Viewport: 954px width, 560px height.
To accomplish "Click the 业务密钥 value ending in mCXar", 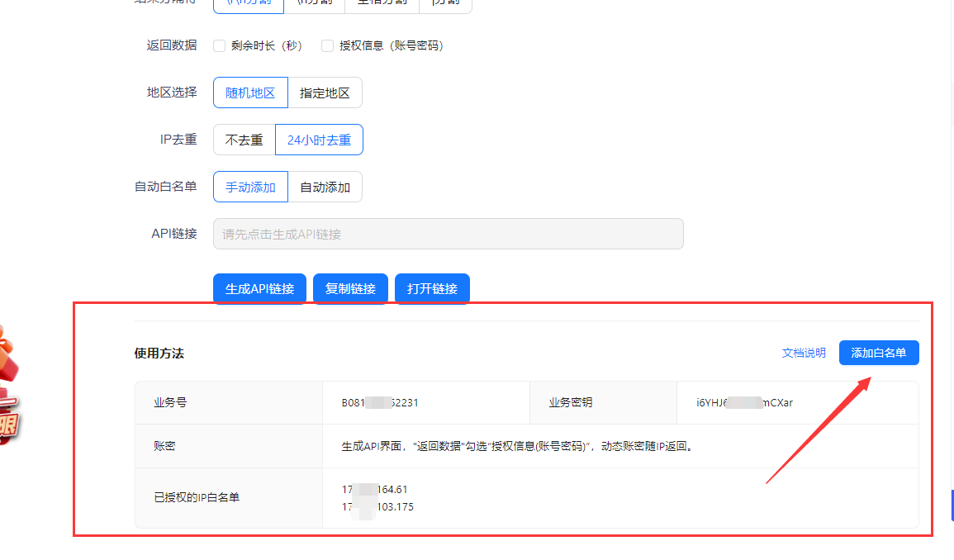I will pyautogui.click(x=744, y=403).
